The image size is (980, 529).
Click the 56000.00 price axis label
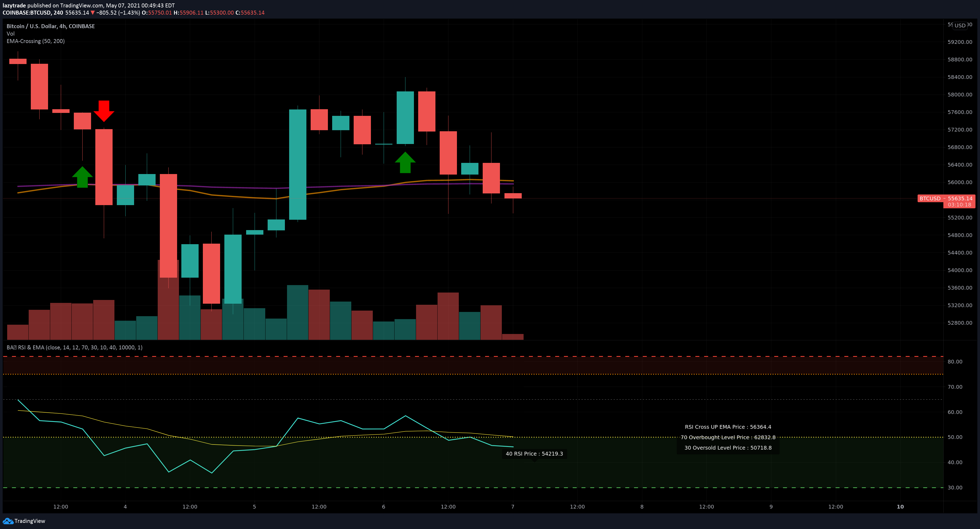click(960, 182)
